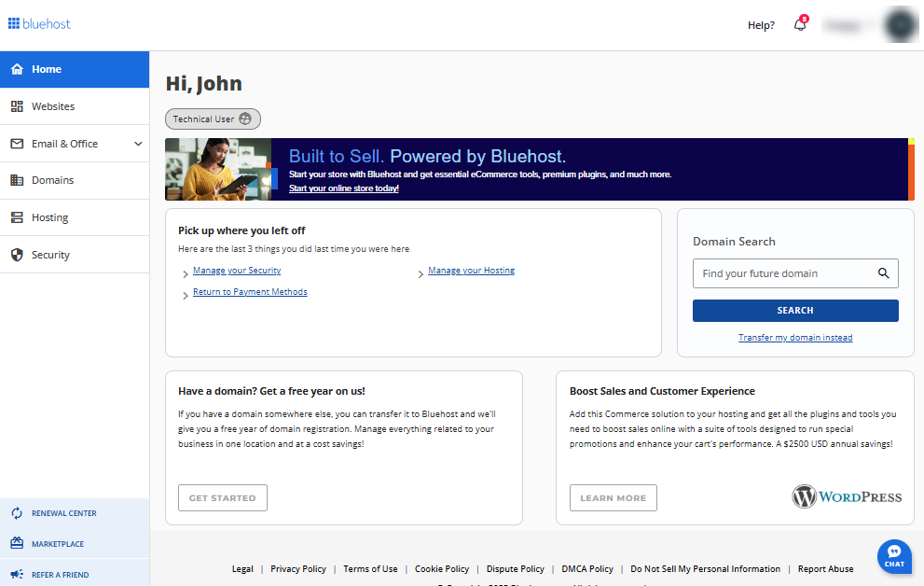Viewport: 924px width, 586px height.
Task: Open the Transfer my domain instead link
Action: (794, 337)
